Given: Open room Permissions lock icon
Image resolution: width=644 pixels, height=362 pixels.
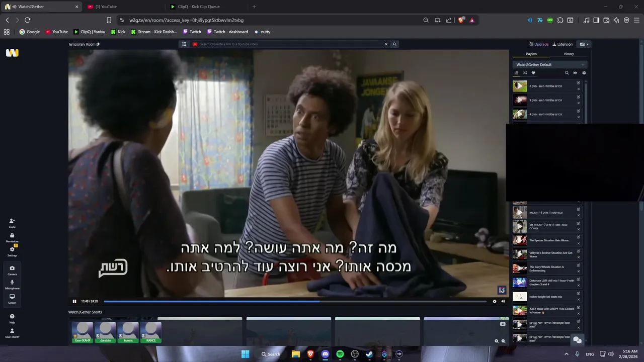Looking at the screenshot, I should click(x=12, y=235).
